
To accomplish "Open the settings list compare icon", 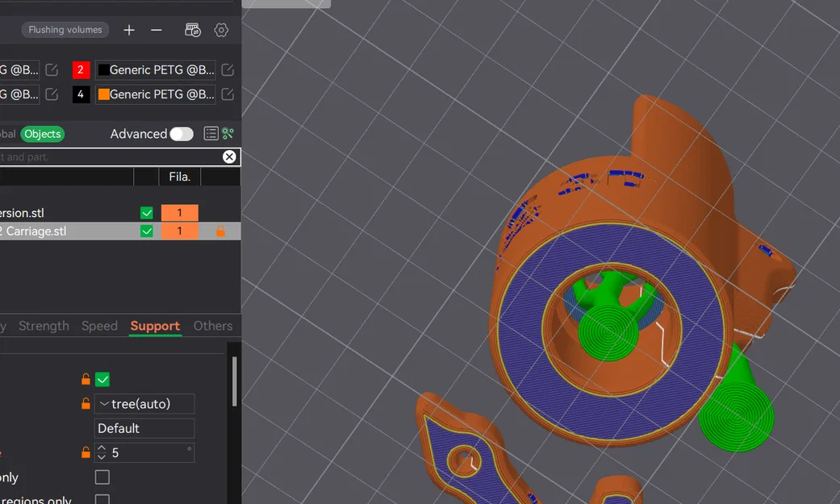I will point(211,134).
